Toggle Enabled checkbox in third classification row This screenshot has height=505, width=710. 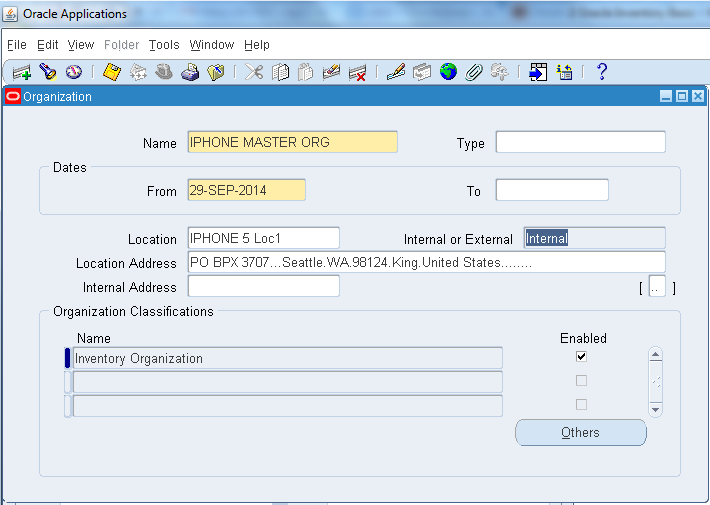(x=581, y=404)
